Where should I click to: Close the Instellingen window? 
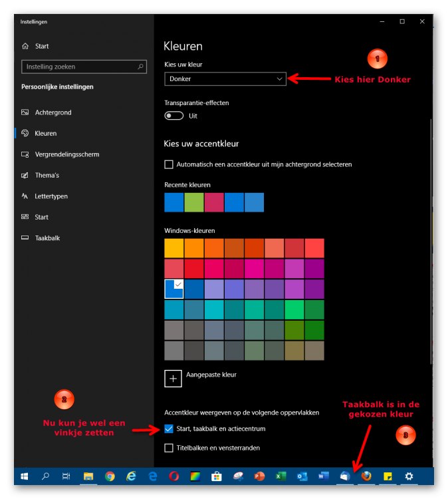pyautogui.click(x=422, y=21)
